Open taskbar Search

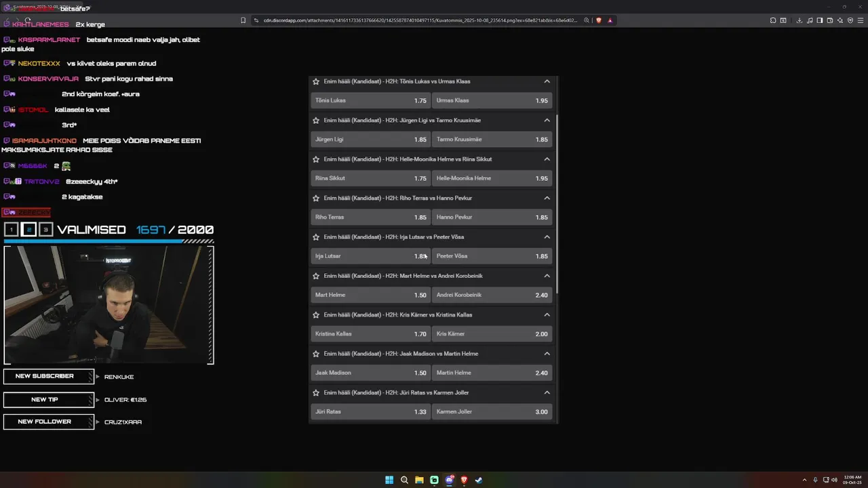[x=404, y=480]
